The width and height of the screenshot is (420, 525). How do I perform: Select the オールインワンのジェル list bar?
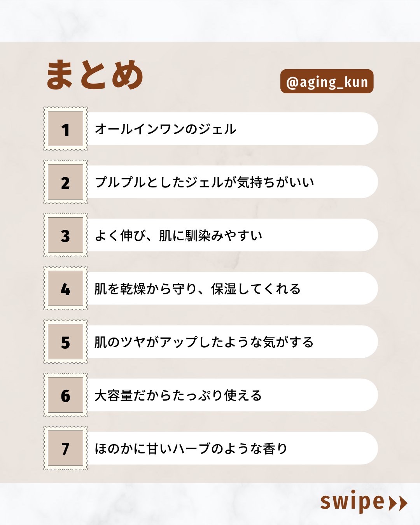(x=232, y=129)
